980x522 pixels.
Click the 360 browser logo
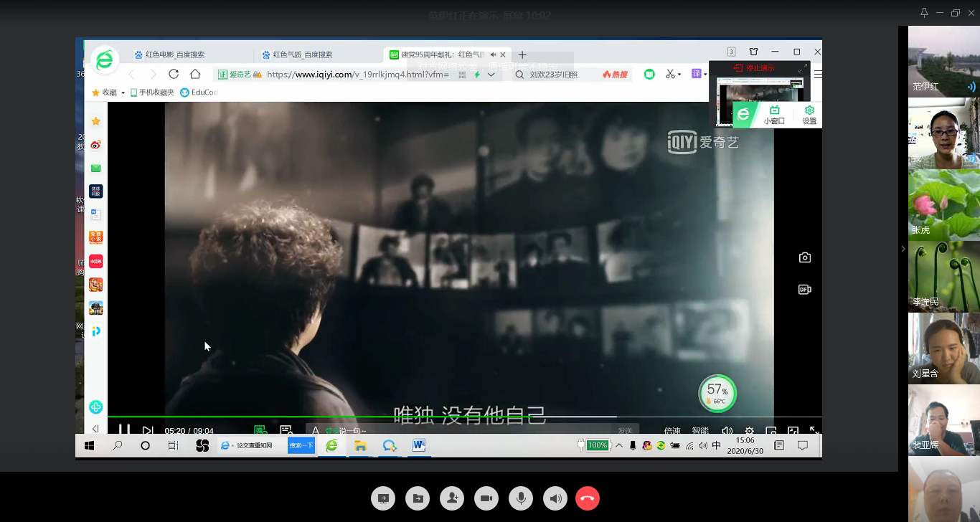coord(105,60)
